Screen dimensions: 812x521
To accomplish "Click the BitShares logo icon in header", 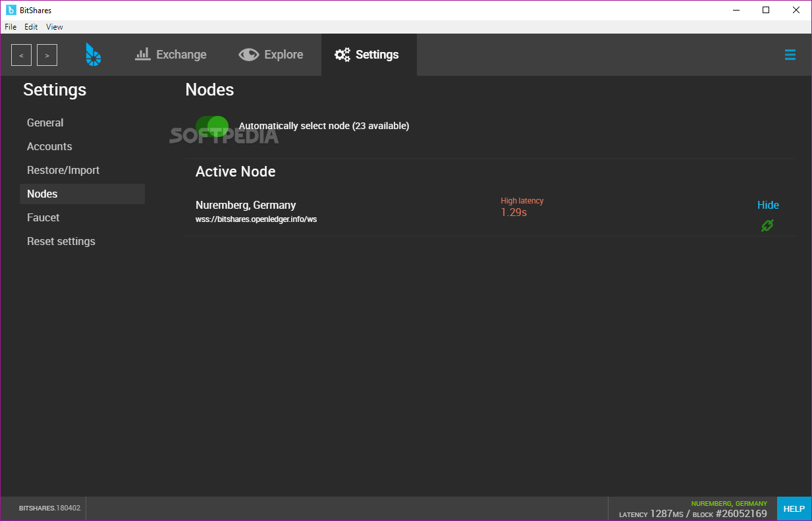I will coord(94,55).
